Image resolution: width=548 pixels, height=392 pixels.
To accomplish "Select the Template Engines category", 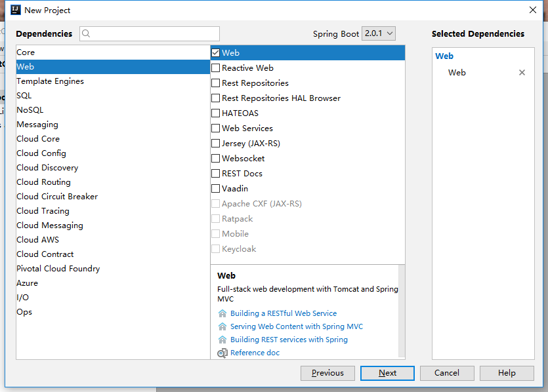I will (x=113, y=81).
